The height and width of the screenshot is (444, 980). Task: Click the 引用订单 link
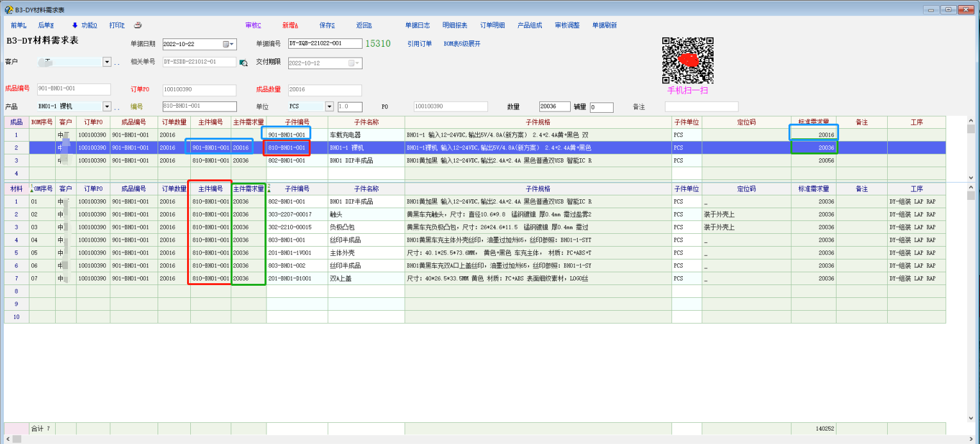point(420,44)
